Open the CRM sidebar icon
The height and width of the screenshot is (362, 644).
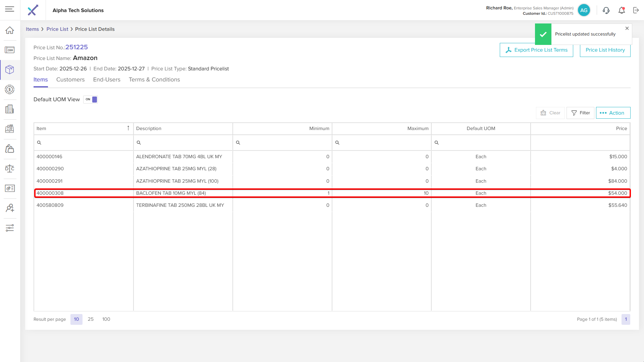(x=10, y=50)
